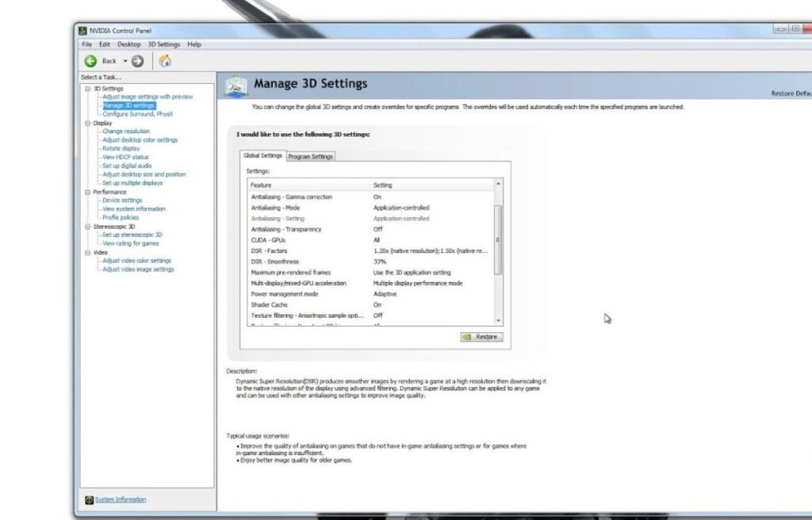Open Adjust desktop color settings
812x520 pixels.
tap(140, 140)
